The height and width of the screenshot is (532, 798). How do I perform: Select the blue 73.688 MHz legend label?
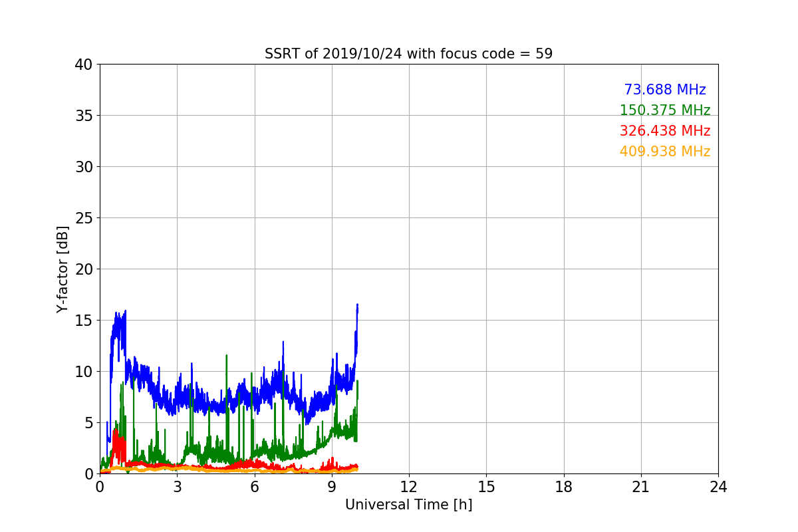click(665, 90)
